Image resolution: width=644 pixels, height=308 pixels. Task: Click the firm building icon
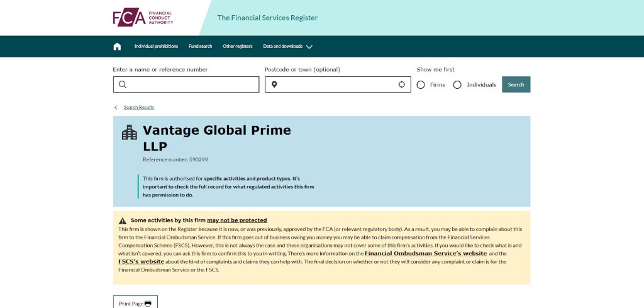130,132
